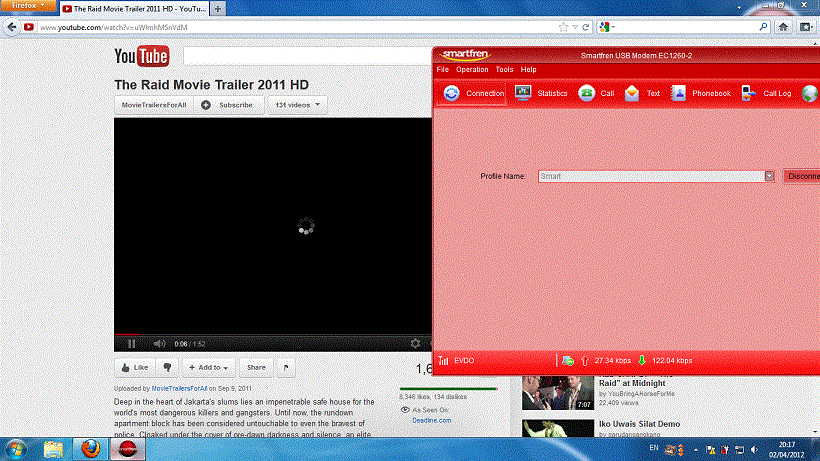The image size is (820, 461).
Task: Mute the YouTube video volume
Action: tap(159, 344)
